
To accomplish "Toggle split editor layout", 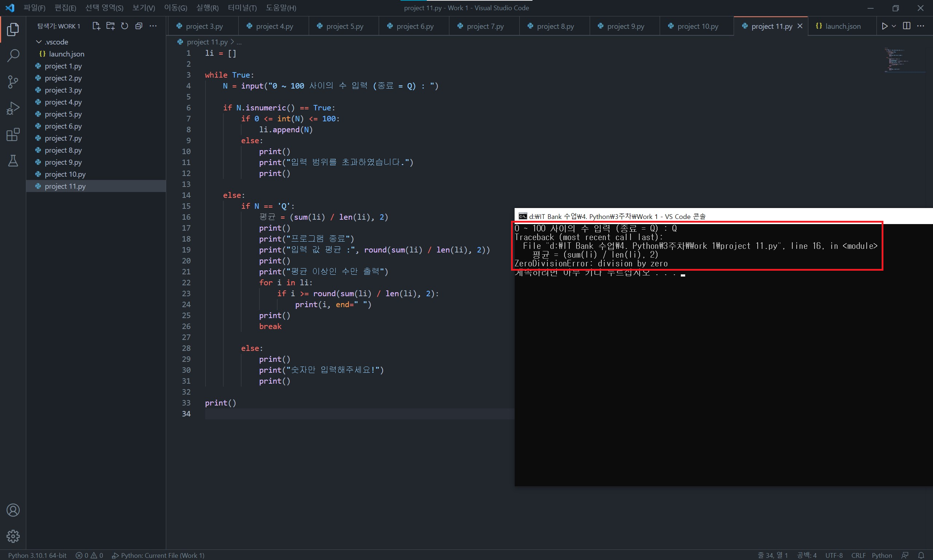I will click(907, 26).
